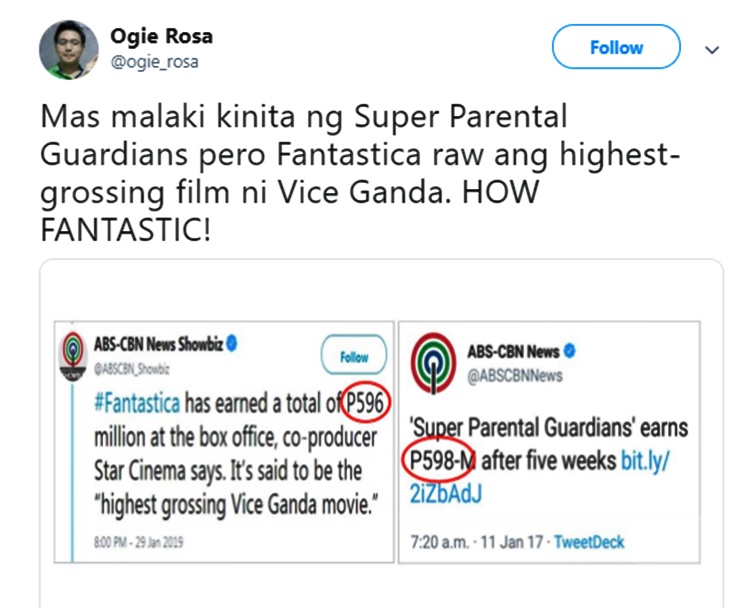Open Ogie Rosa's profile avatar

tap(68, 48)
